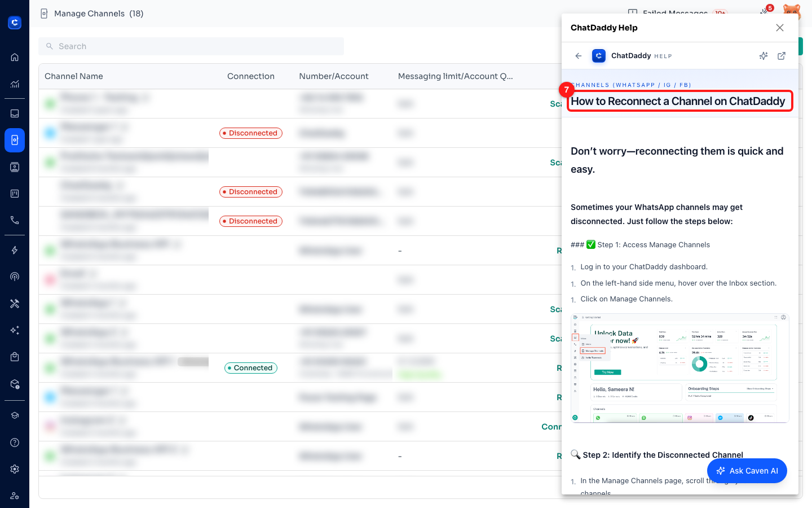Click the ChatDaddy logo in the sidebar

tap(15, 23)
